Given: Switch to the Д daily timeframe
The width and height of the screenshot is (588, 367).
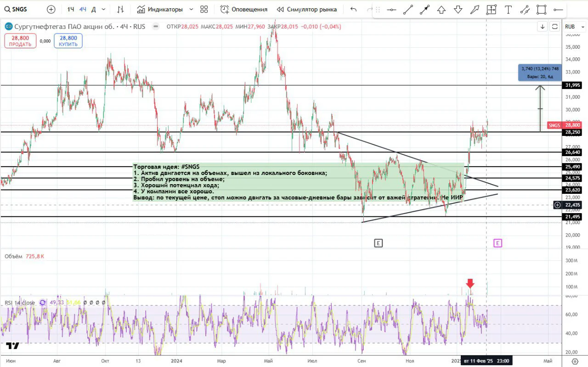Looking at the screenshot, I should [x=94, y=9].
